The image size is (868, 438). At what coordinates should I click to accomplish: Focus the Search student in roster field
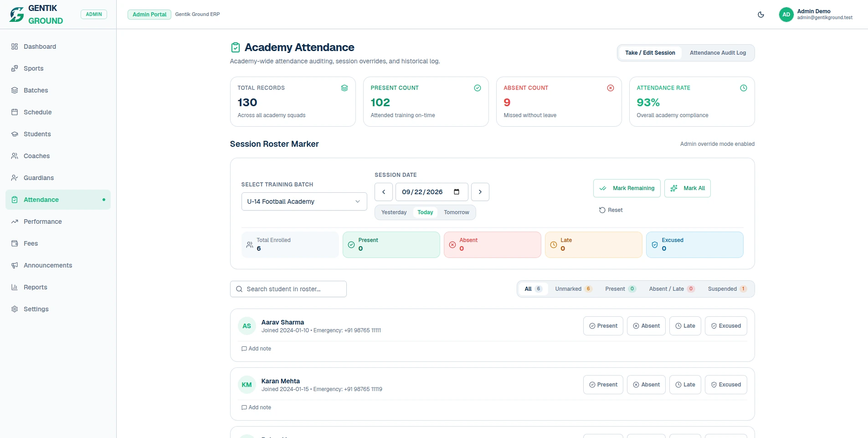pos(288,289)
